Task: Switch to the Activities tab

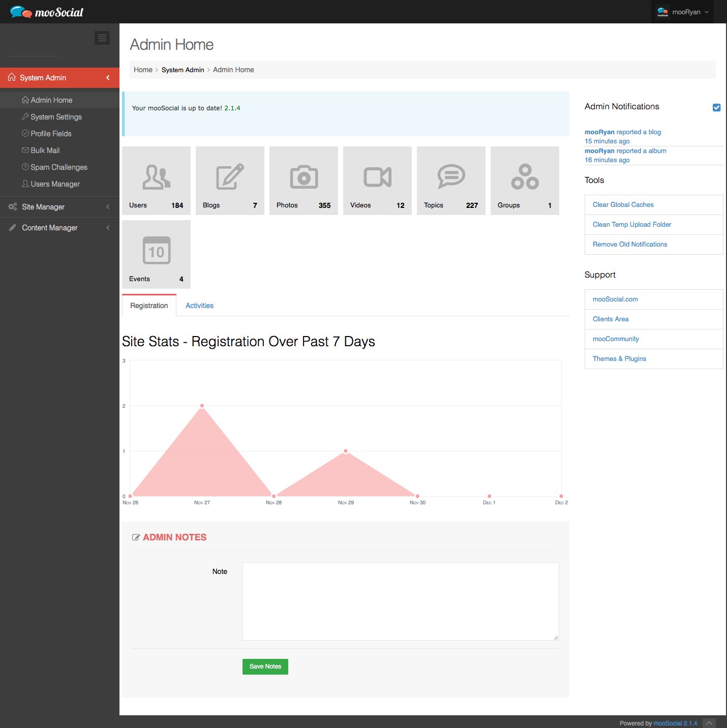Action: point(199,306)
